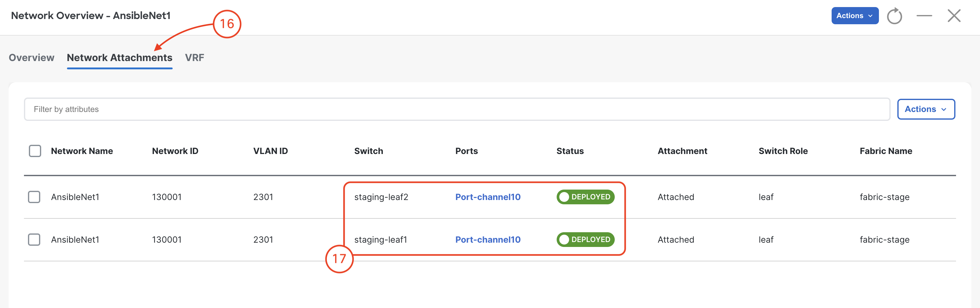Click leaf role in staging-leaf1 row
The image size is (980, 308).
[766, 240]
